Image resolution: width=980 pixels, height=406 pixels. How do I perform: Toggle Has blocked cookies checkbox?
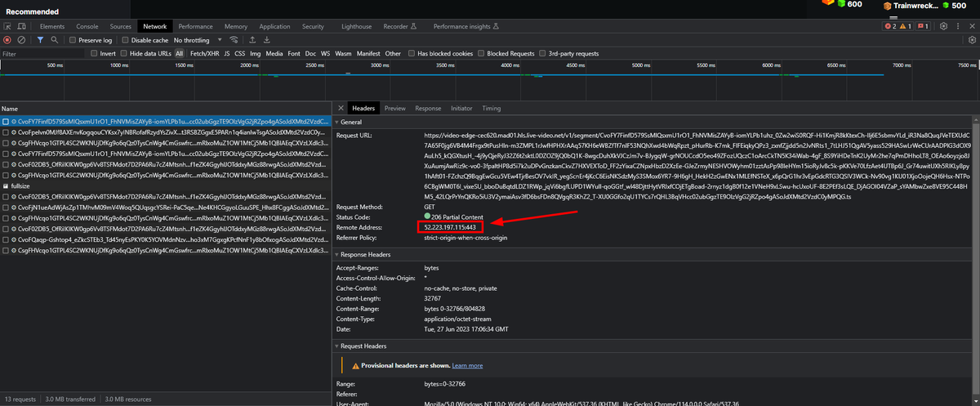tap(412, 53)
